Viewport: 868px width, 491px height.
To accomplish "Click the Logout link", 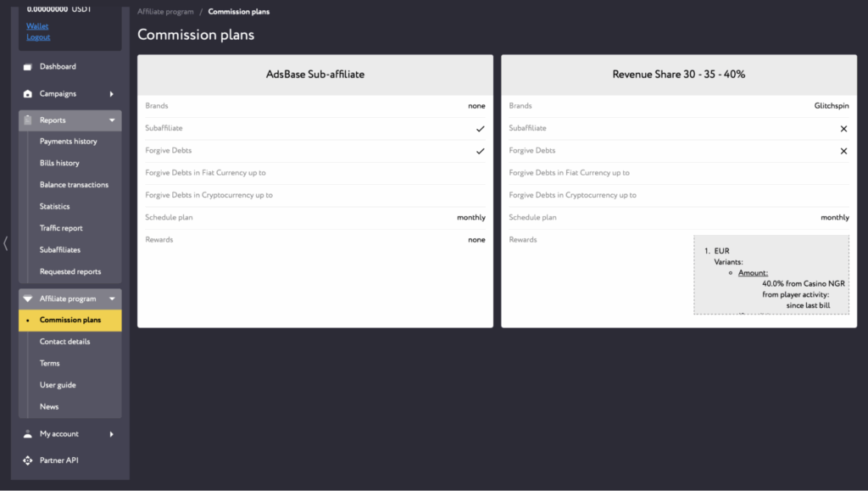I will 38,37.
